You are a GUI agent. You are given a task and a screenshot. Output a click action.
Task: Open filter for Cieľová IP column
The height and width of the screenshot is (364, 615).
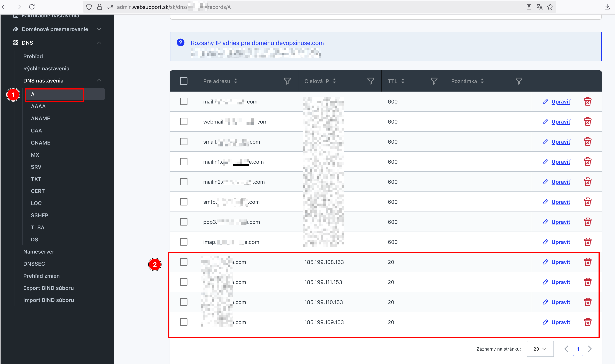click(x=370, y=81)
